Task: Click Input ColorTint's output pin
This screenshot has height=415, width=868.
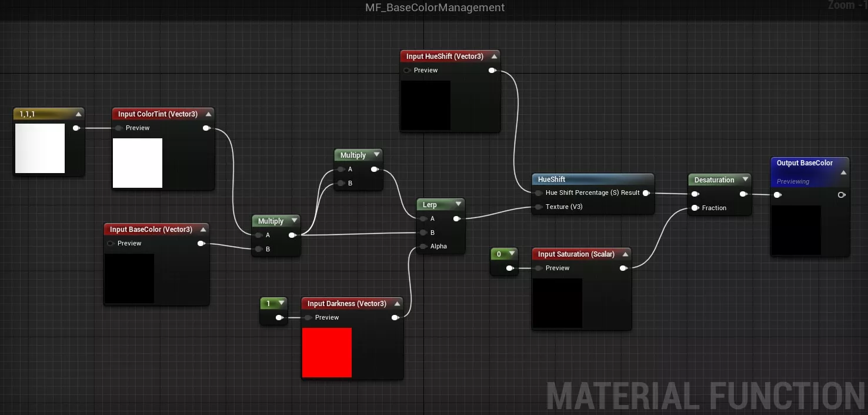Action: [x=206, y=128]
